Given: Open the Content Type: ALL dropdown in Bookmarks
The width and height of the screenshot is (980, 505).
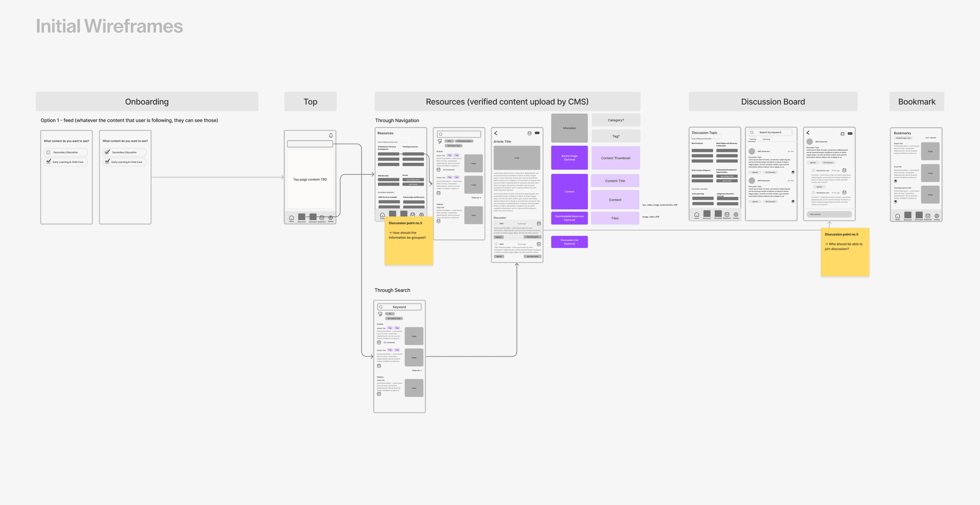Looking at the screenshot, I should coord(903,138).
